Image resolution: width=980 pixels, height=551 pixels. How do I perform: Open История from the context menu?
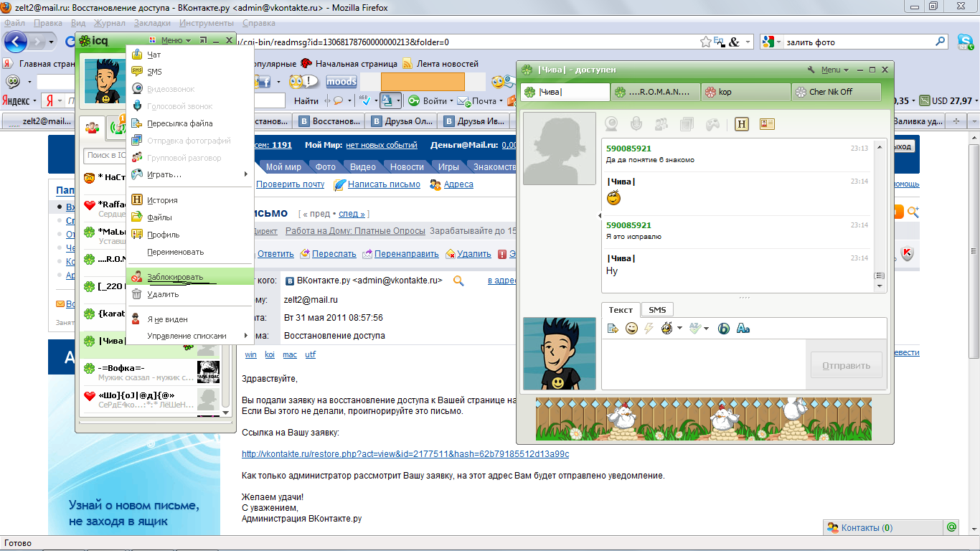click(190, 200)
